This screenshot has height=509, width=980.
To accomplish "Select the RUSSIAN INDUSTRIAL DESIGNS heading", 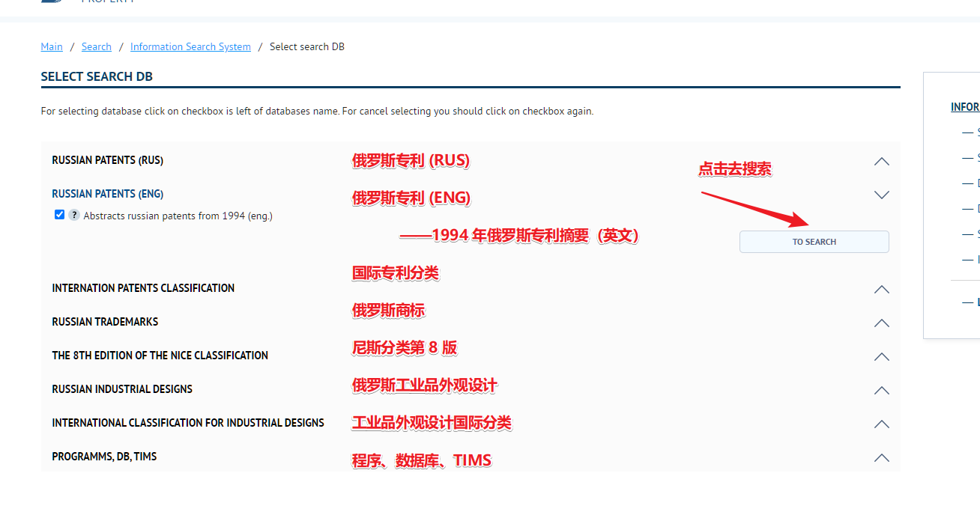I will pos(122,389).
